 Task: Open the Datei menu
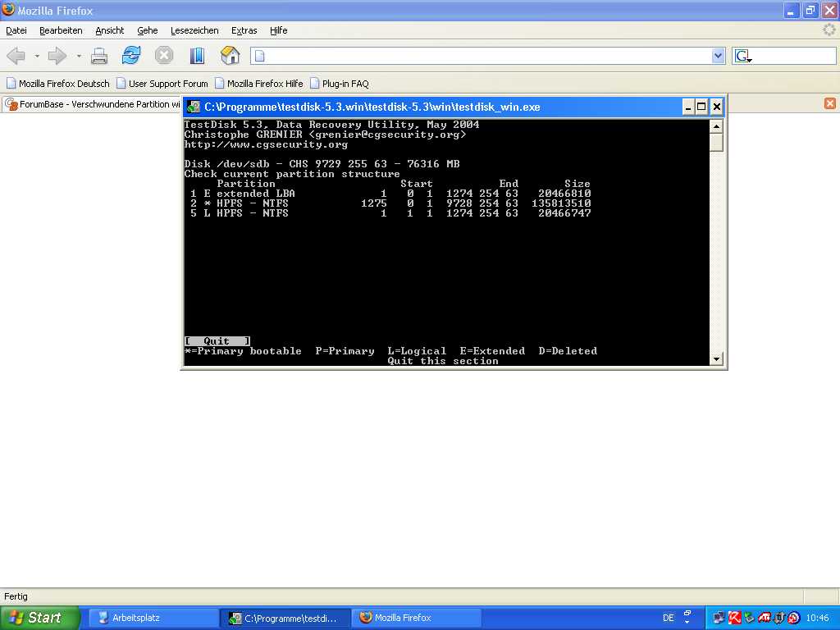(16, 30)
